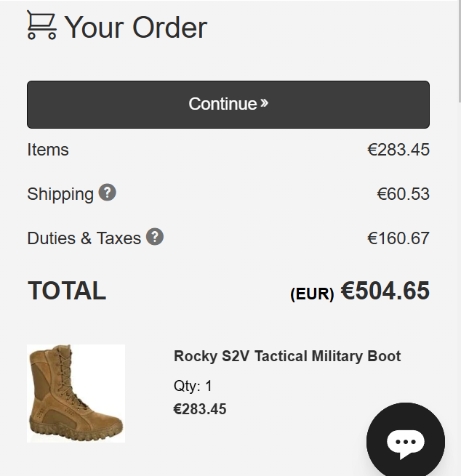Click the Your Order heading
The width and height of the screenshot is (461, 476).
[x=136, y=28]
